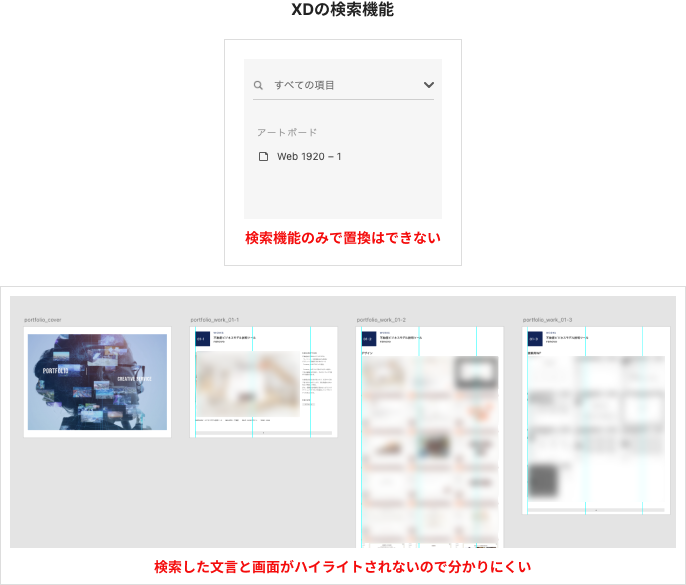Image resolution: width=686 pixels, height=585 pixels.
Task: Click the magnifier search icon
Action: pos(258,85)
